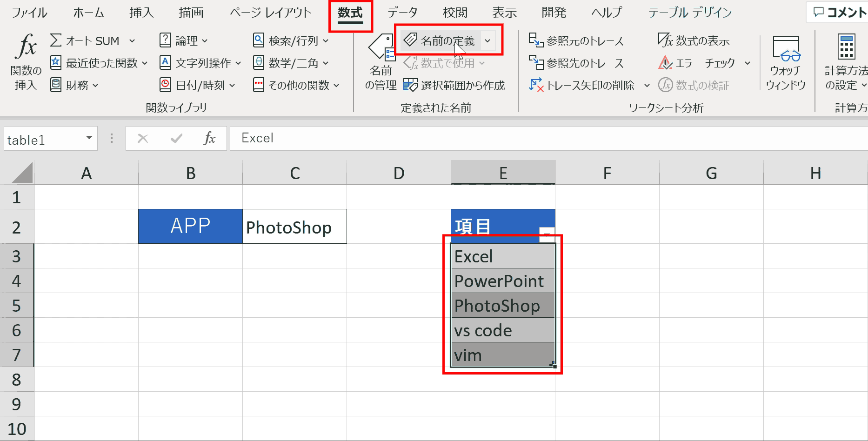Select the PhotoShop cell in column E
868x441 pixels.
[503, 305]
